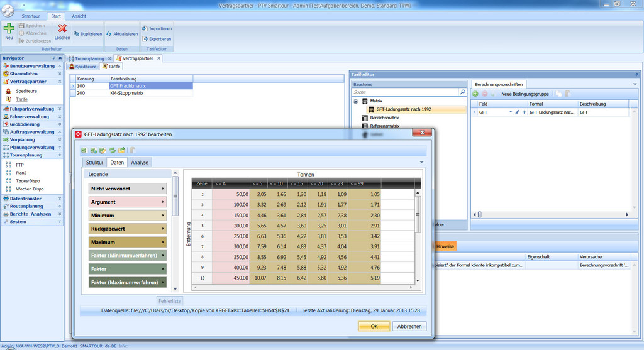
Task: Pin the Navigator panel
Action: [54, 58]
